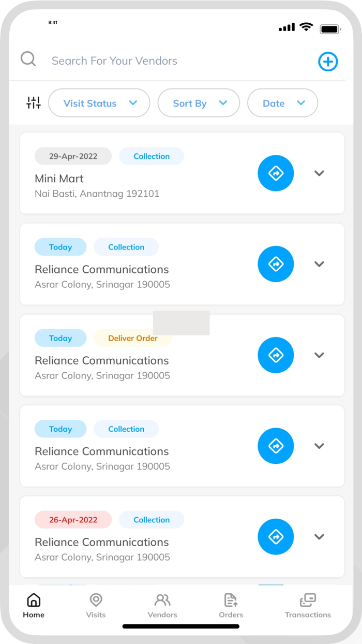Image resolution: width=362 pixels, height=644 pixels.
Task: Go to the Orders tab
Action: pyautogui.click(x=231, y=606)
